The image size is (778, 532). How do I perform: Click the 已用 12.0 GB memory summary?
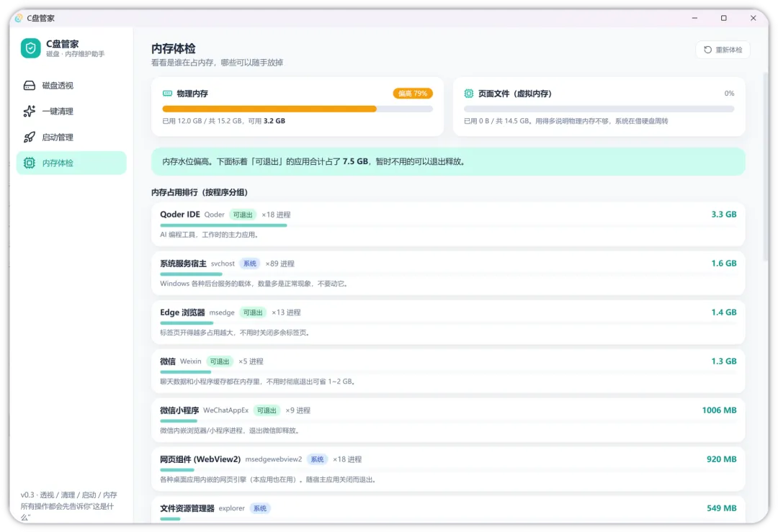tap(224, 121)
